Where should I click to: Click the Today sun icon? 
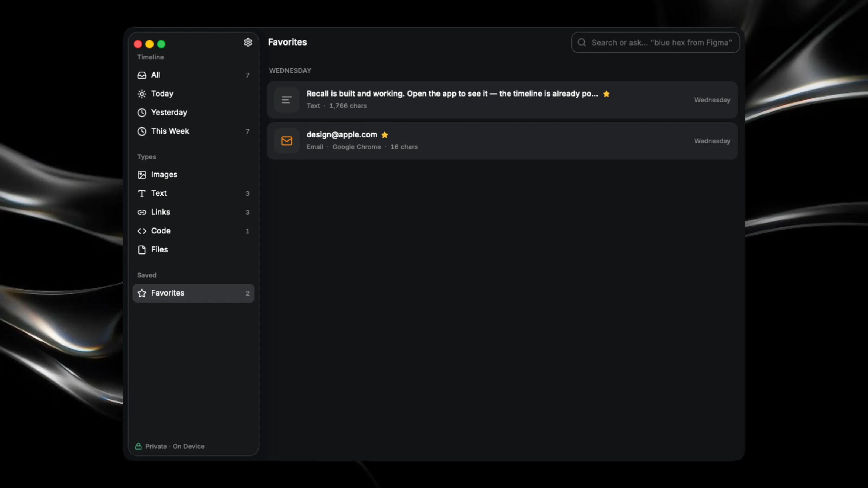click(142, 94)
